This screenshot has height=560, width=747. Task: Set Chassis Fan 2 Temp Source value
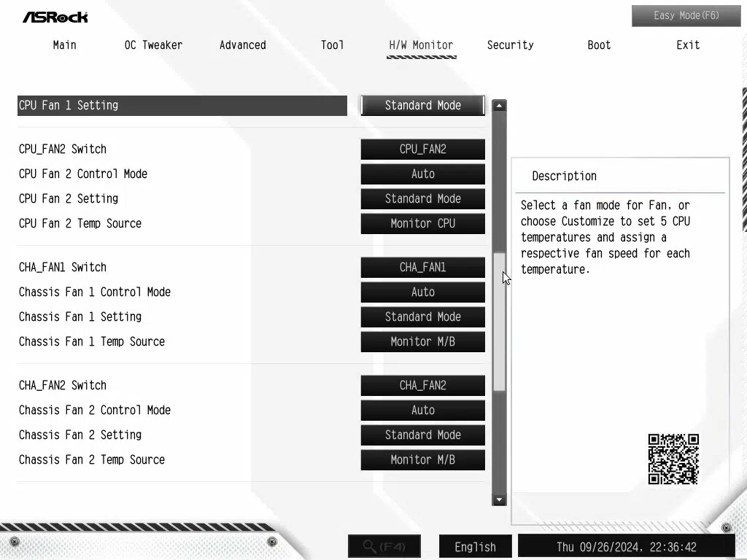click(x=422, y=459)
